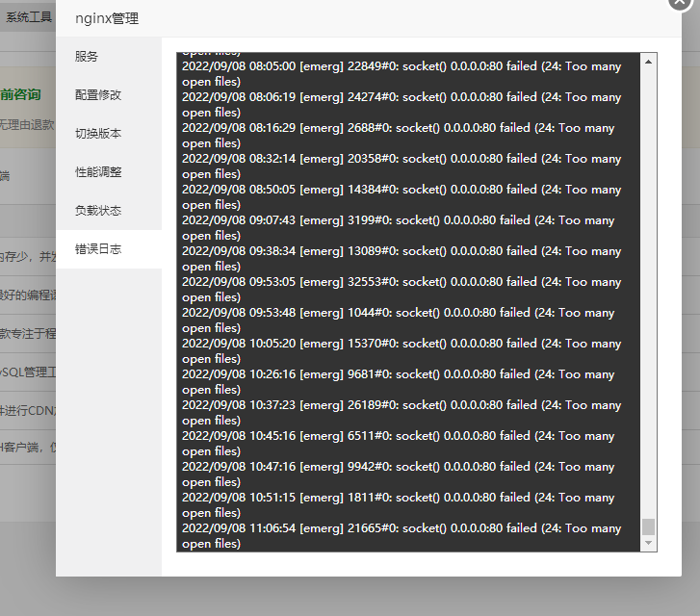700x616 pixels.
Task: Click the log entry at 10:51:15
Action: click(x=398, y=505)
